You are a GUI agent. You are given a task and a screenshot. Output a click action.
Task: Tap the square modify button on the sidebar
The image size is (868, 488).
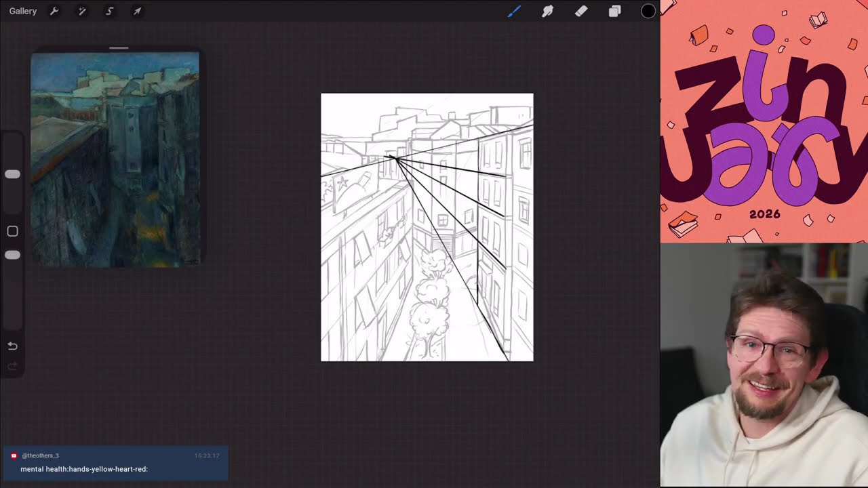pyautogui.click(x=12, y=231)
